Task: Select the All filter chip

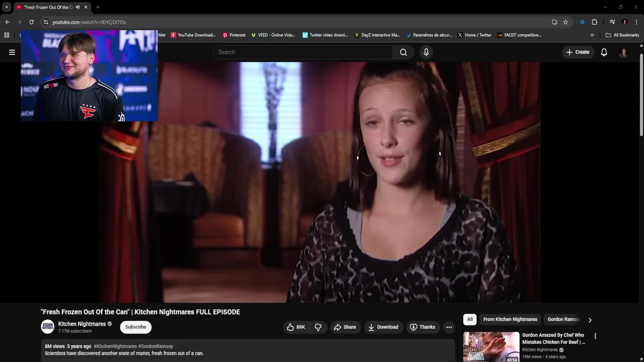Action: (x=469, y=319)
